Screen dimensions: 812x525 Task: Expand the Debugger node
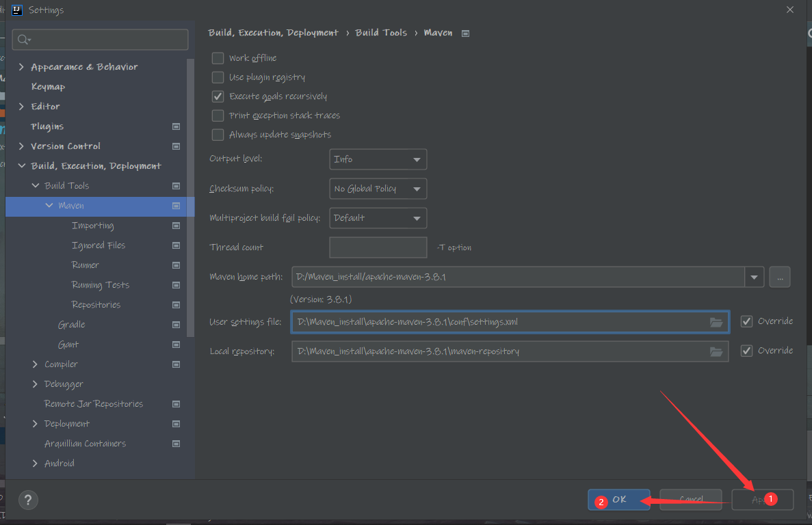35,383
